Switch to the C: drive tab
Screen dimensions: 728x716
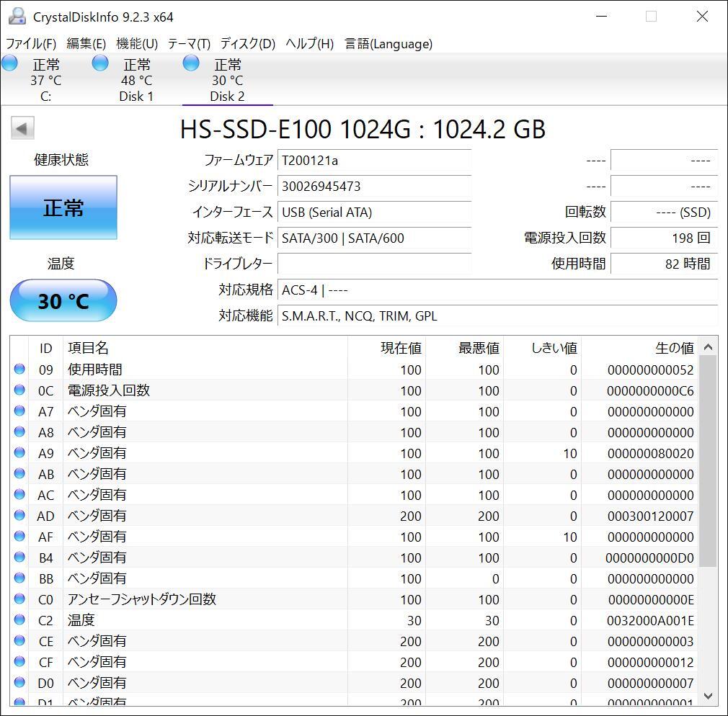coord(45,80)
